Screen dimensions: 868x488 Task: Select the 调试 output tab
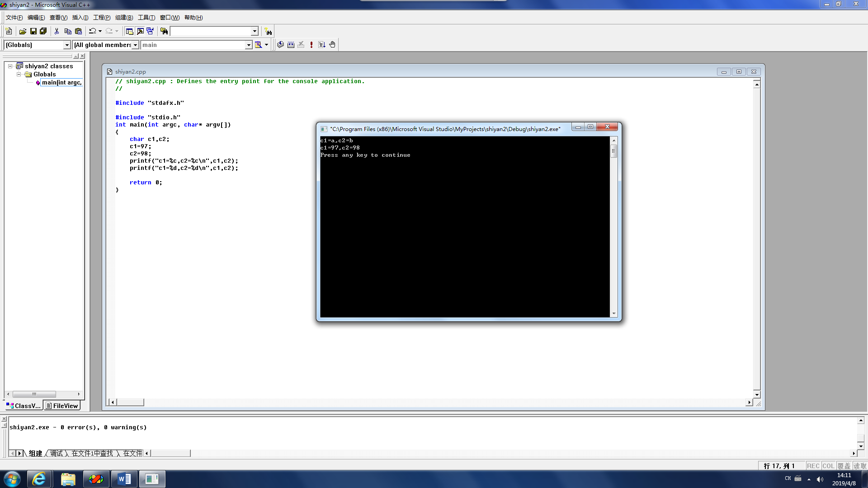click(x=56, y=453)
